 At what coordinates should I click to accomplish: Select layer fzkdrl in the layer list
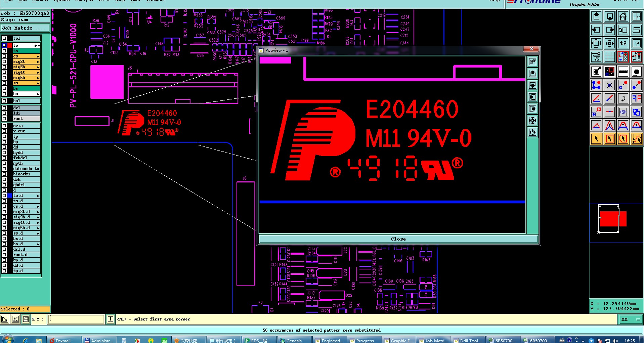(27, 158)
